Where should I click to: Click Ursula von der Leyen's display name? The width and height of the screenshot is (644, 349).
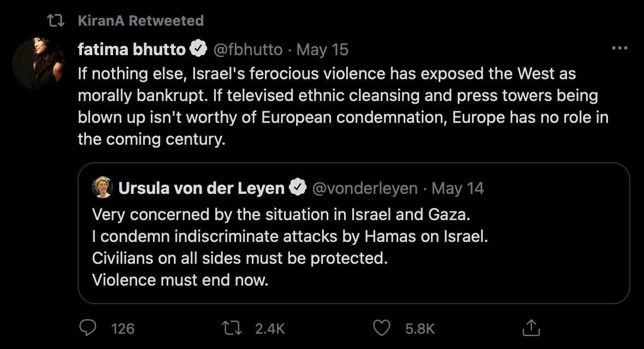201,188
